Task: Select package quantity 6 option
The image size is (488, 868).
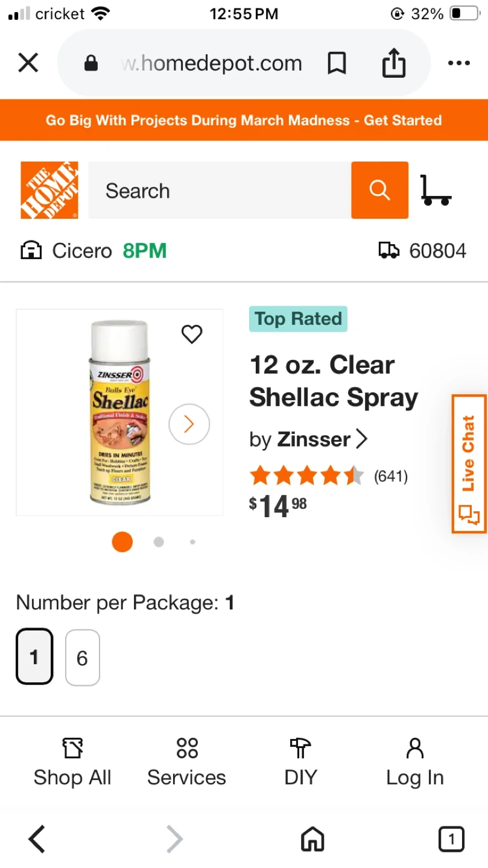Action: (x=82, y=658)
